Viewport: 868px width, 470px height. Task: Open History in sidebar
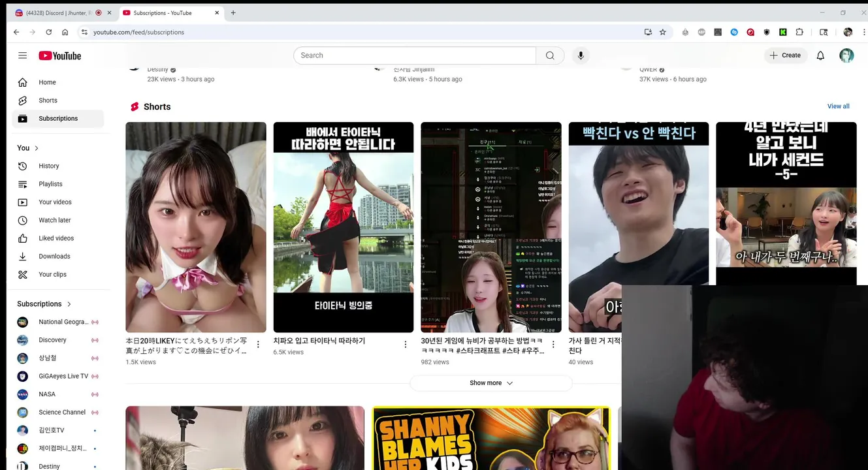click(57, 166)
